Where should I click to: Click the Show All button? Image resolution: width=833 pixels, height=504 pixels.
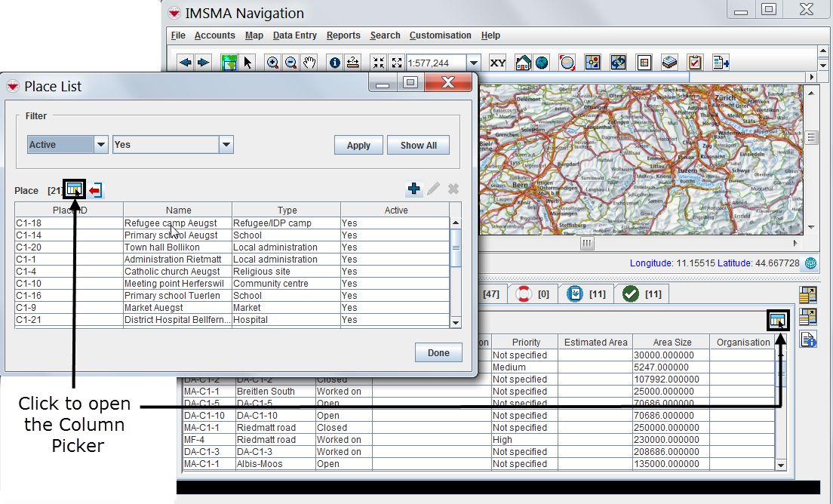418,146
